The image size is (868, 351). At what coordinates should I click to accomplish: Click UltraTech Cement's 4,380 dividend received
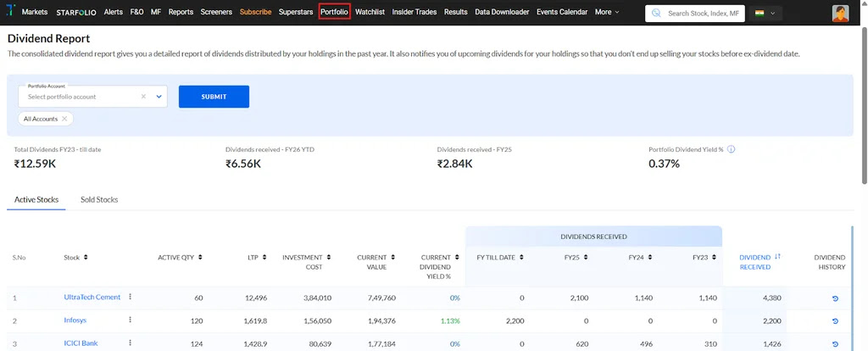tap(771, 298)
